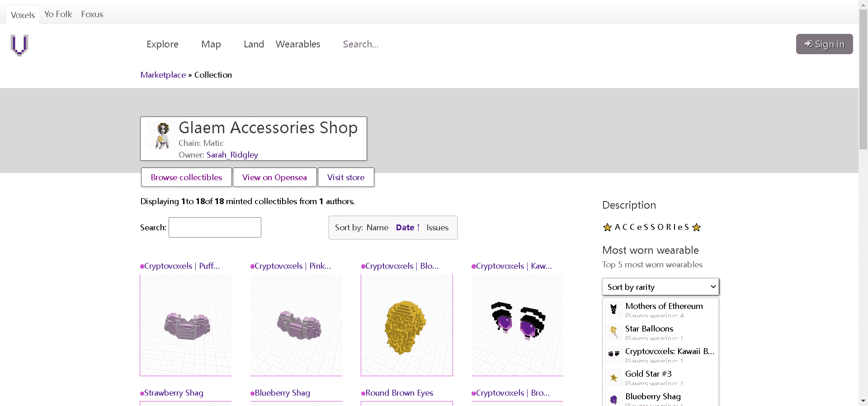Screen dimensions: 868x406
Task: Click the Blueberry Shag icon in sidebar list
Action: pyautogui.click(x=613, y=399)
